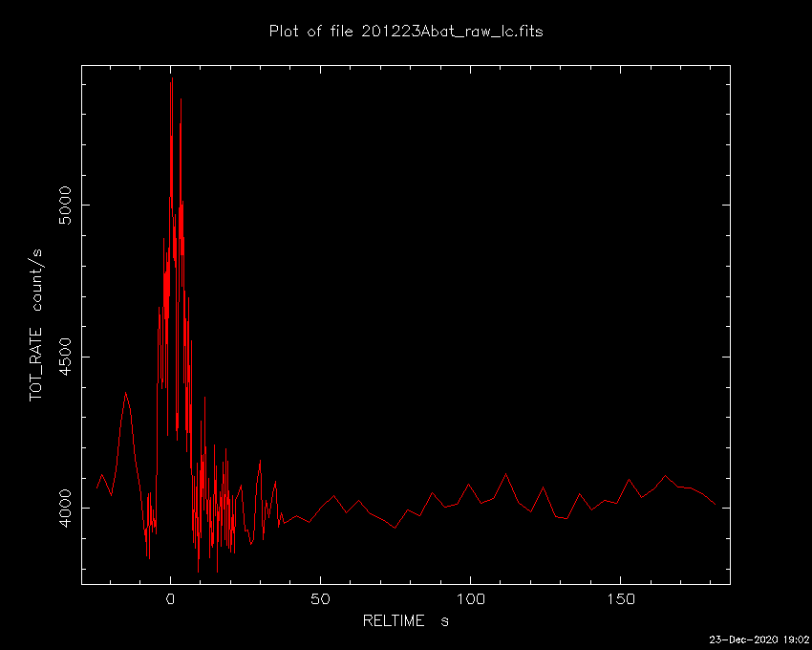Image resolution: width=812 pixels, height=650 pixels.
Task: Click x-axis tick label '0'
Action: point(170,599)
